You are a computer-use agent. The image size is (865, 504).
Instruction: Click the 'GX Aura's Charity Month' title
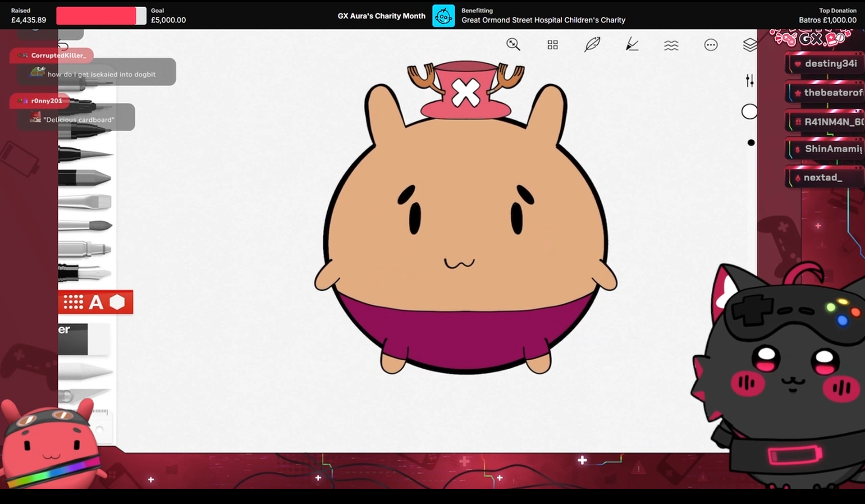tap(381, 16)
